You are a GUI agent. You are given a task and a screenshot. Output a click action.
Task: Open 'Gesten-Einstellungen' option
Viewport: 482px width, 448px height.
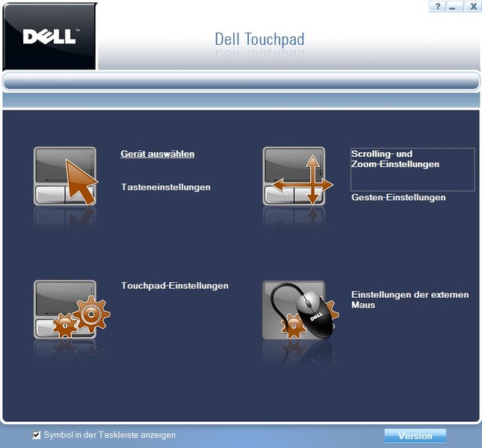(398, 197)
